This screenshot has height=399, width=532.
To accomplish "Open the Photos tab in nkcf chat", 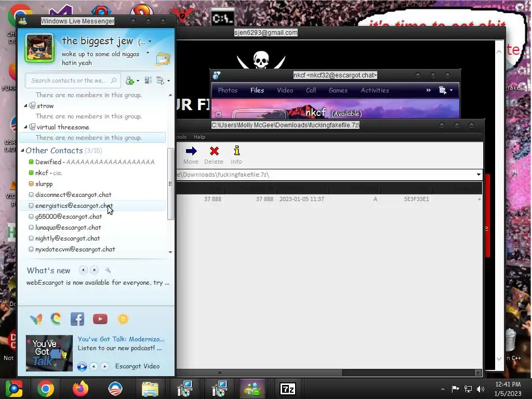I will point(228,90).
